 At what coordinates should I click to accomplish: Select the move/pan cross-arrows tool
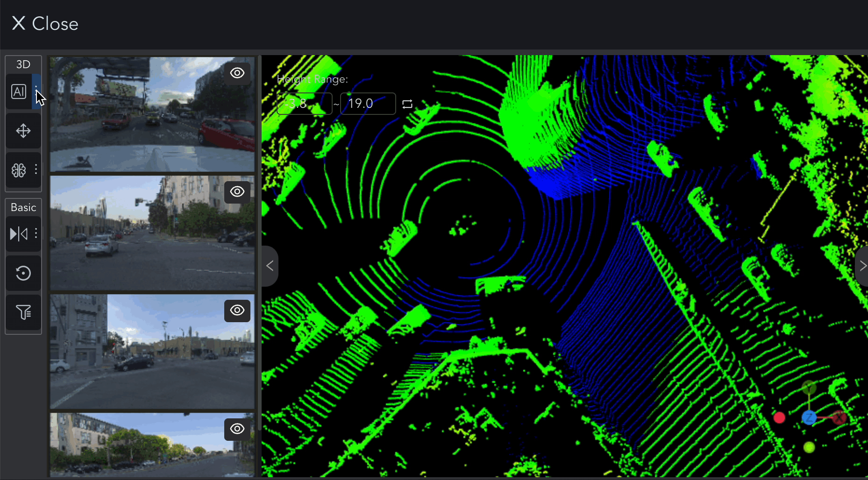(23, 131)
